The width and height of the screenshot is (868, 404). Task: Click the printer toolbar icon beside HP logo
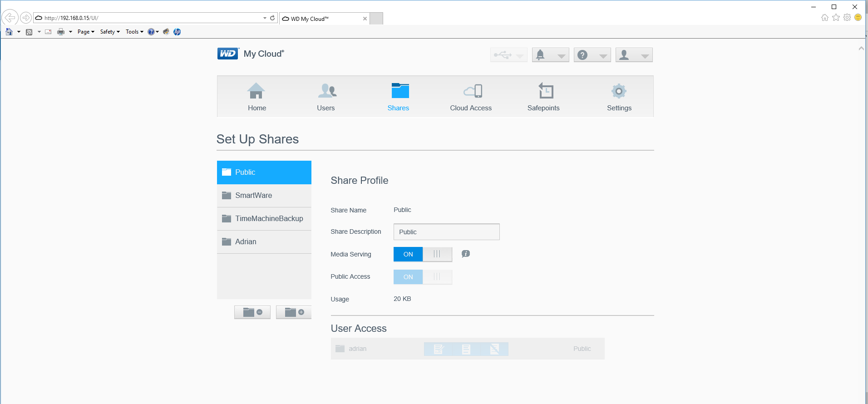pos(166,32)
